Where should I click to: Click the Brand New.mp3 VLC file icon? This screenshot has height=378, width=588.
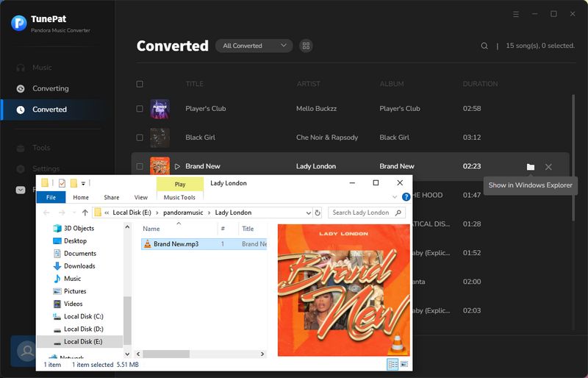148,244
